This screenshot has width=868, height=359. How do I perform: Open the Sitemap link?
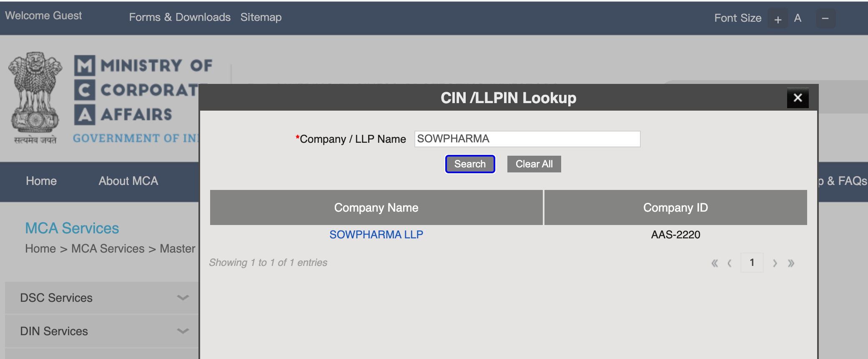[261, 17]
